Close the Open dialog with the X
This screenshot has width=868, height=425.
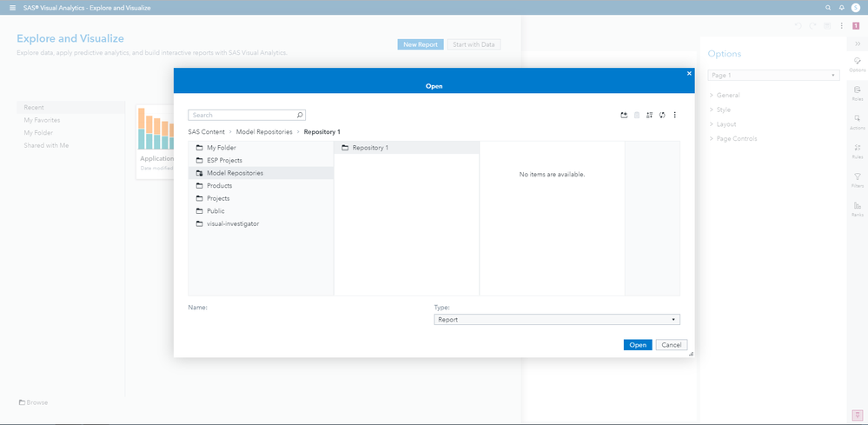click(689, 73)
